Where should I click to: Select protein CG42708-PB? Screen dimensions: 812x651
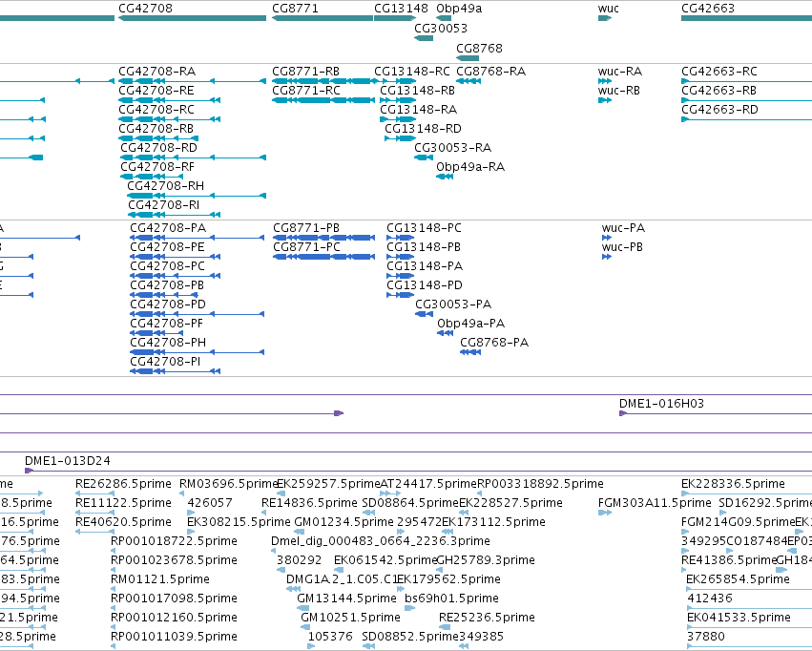click(164, 295)
